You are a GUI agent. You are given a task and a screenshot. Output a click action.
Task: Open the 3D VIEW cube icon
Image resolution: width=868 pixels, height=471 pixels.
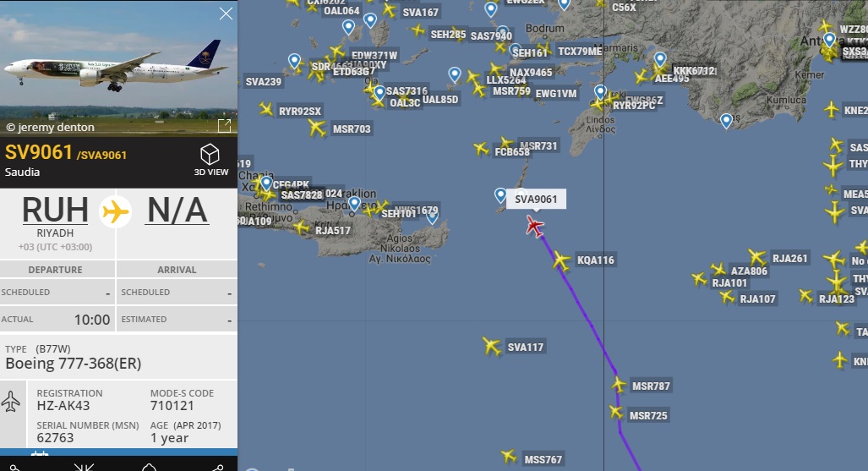pyautogui.click(x=210, y=155)
